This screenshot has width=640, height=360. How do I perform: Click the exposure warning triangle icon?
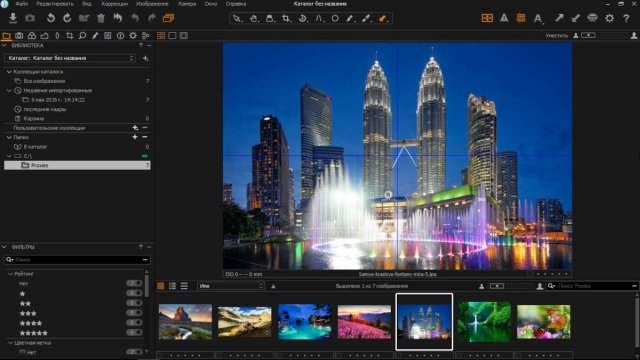pos(504,18)
